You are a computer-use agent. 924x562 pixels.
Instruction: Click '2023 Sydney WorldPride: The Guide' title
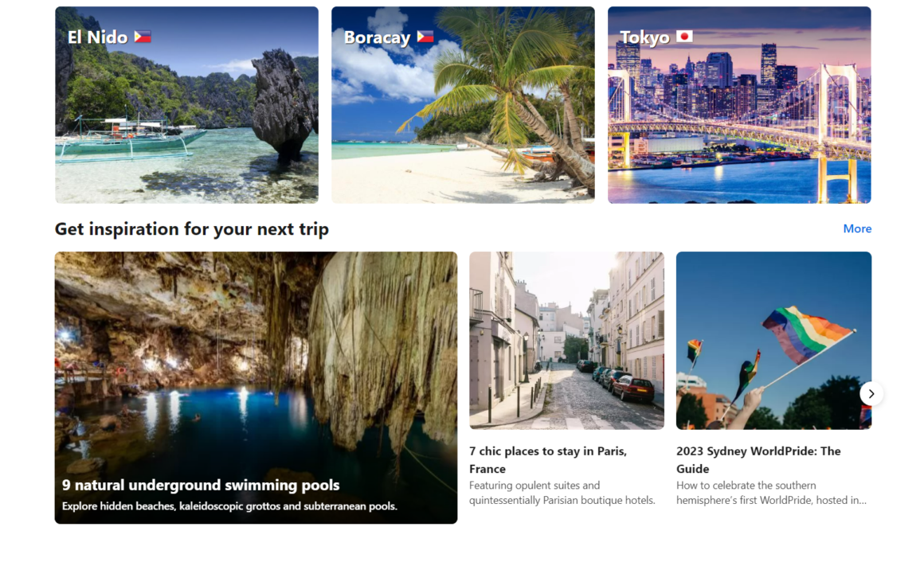pos(758,459)
